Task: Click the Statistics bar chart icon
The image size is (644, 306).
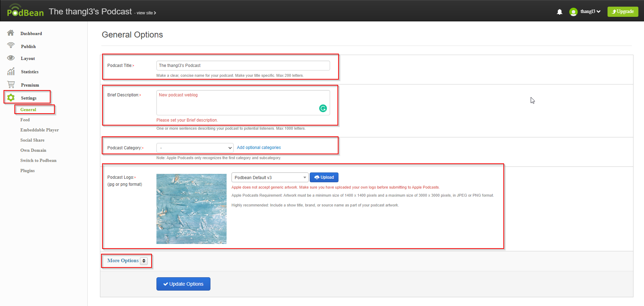Action: pyautogui.click(x=11, y=72)
